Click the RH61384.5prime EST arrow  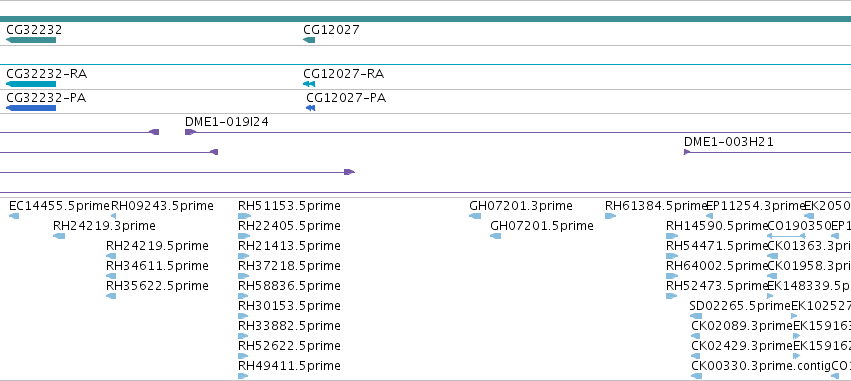[611, 216]
